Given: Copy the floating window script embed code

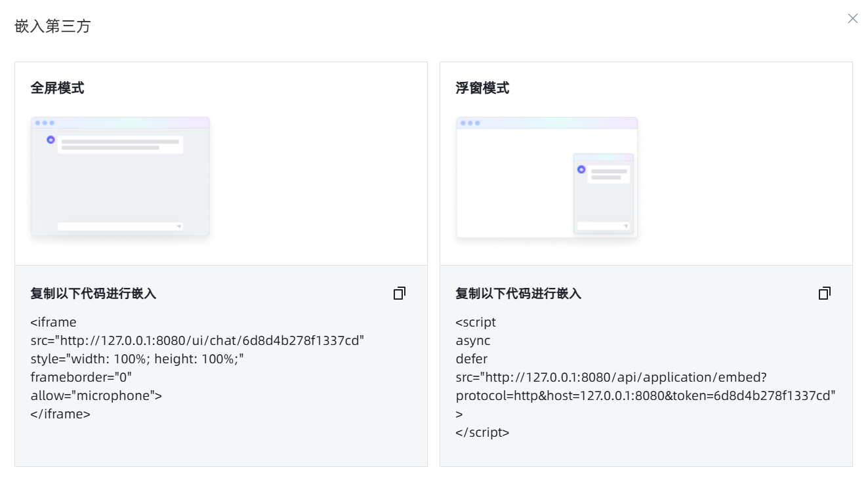Looking at the screenshot, I should pos(825,293).
